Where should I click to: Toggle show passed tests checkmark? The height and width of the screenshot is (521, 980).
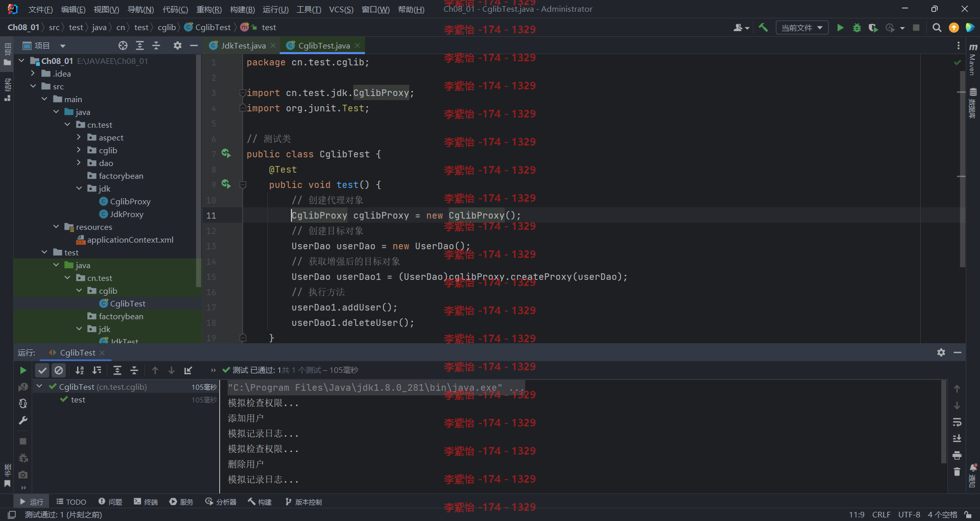(x=42, y=370)
